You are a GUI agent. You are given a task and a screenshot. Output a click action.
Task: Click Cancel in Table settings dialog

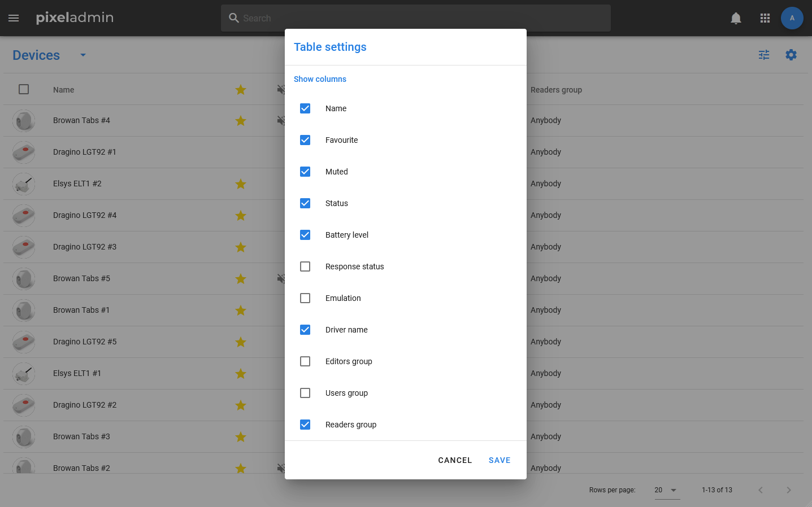455,460
